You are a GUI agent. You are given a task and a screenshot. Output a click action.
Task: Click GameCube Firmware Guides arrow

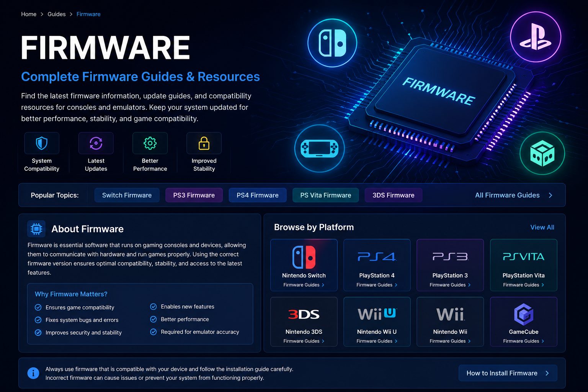pyautogui.click(x=543, y=341)
